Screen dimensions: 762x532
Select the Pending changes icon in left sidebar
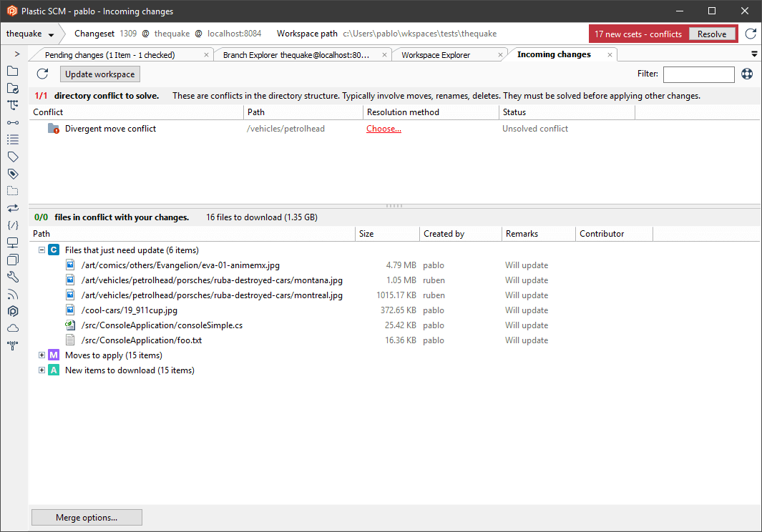[x=12, y=88]
